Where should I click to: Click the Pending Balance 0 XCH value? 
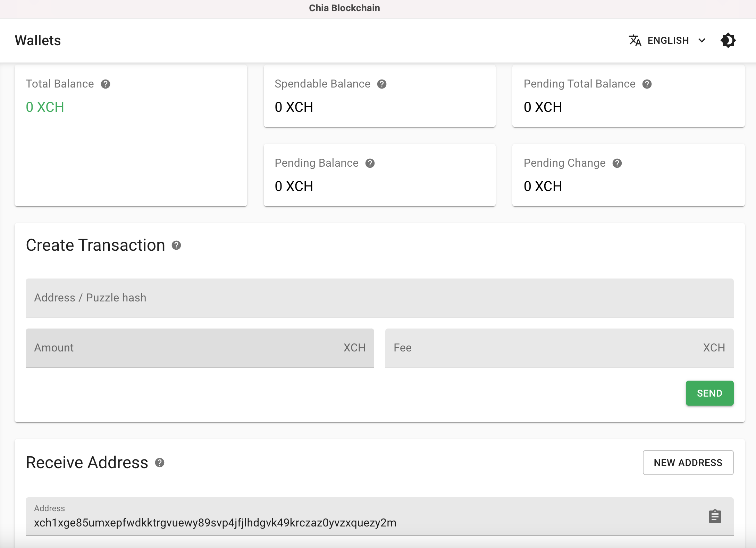point(294,186)
